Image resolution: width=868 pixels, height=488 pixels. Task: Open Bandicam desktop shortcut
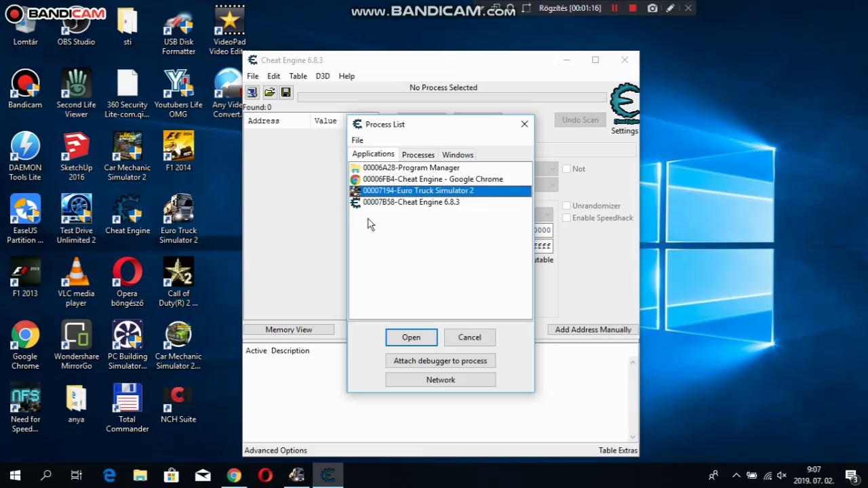coord(25,89)
